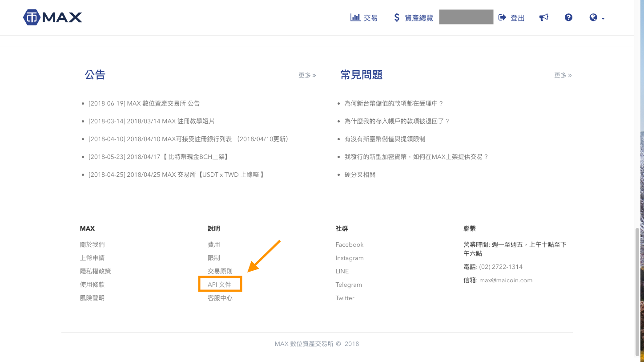Open the announcements megaphone icon
644x362 pixels.
click(x=543, y=17)
